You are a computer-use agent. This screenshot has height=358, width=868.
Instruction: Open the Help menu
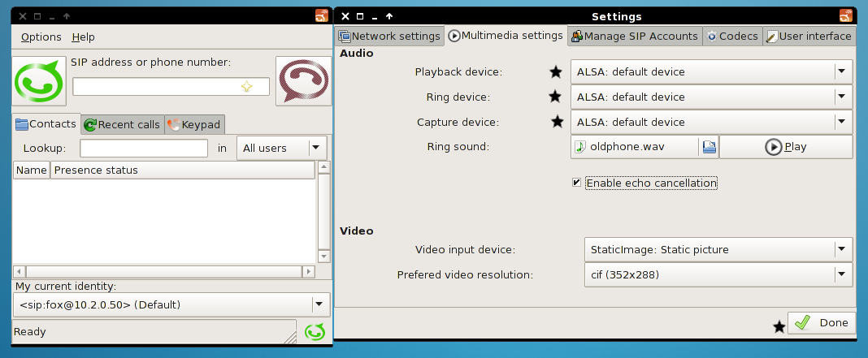tap(83, 37)
